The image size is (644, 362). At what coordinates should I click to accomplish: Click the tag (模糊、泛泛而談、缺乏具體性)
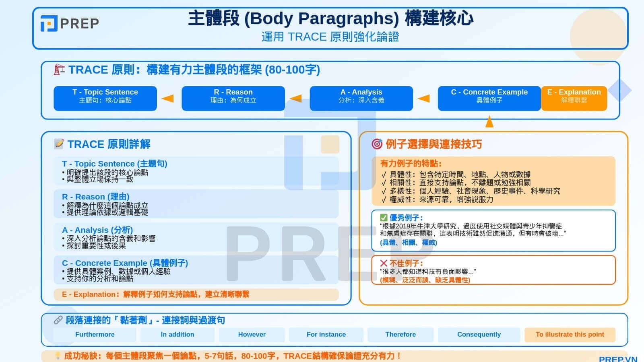pos(425,280)
